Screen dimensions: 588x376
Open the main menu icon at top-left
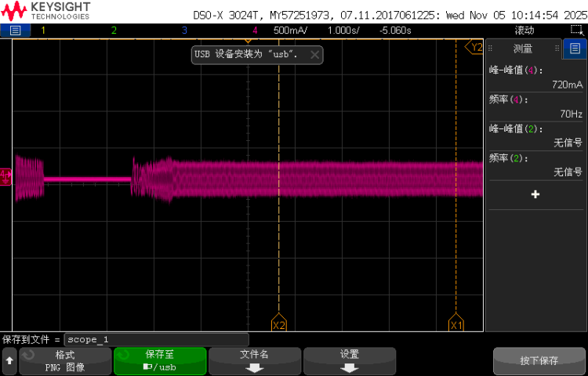pyautogui.click(x=16, y=31)
